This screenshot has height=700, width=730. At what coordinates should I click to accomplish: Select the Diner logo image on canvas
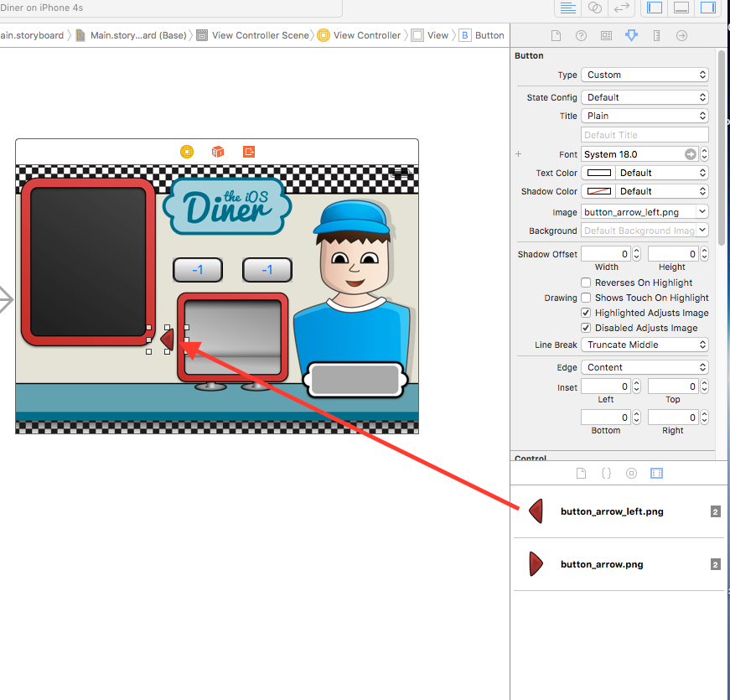pyautogui.click(x=227, y=206)
